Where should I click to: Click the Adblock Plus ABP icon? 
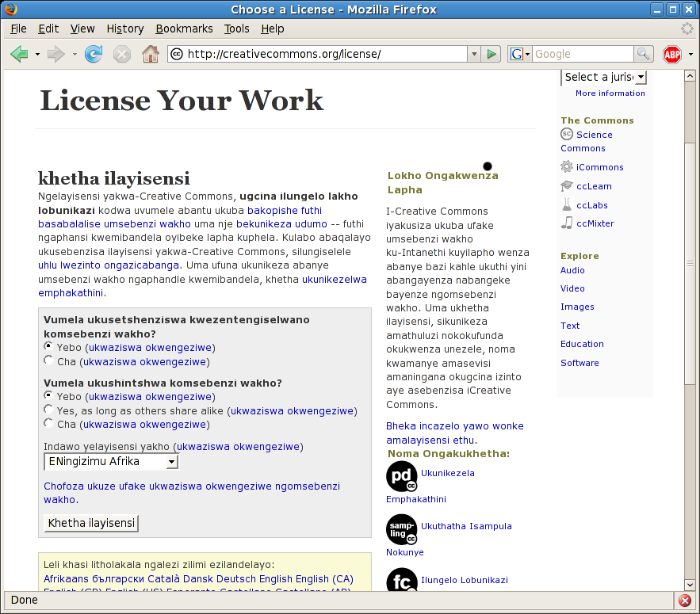click(672, 55)
